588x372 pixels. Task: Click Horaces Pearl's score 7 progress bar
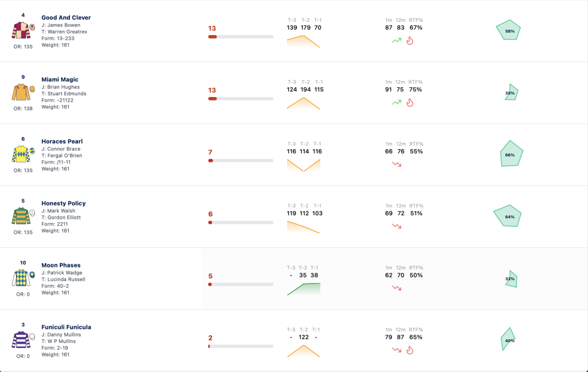[241, 161]
